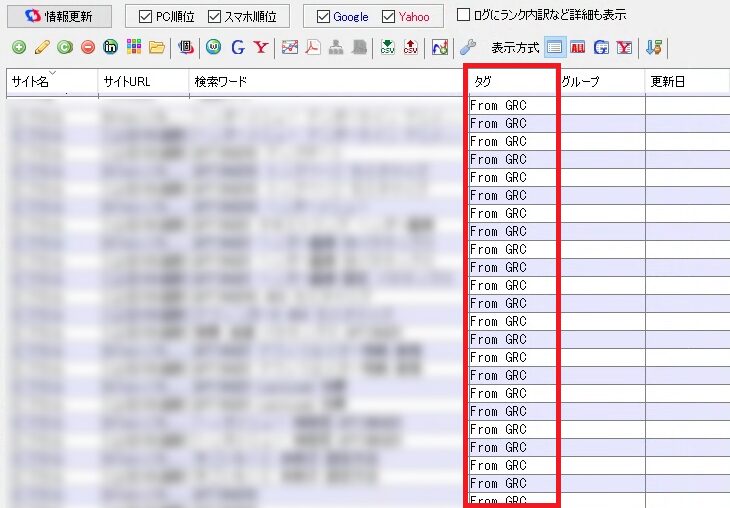Select the Google-only display mode icon
Viewport: 730px width, 508px height.
(x=601, y=47)
